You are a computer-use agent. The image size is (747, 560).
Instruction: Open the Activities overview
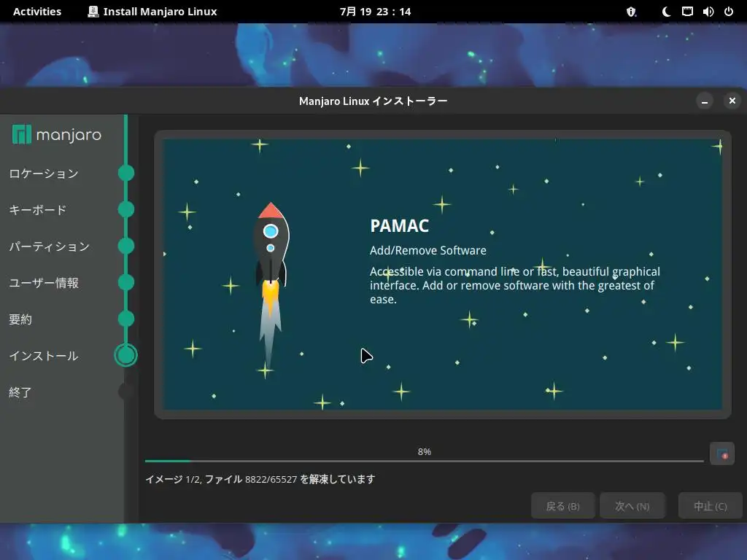coord(37,12)
